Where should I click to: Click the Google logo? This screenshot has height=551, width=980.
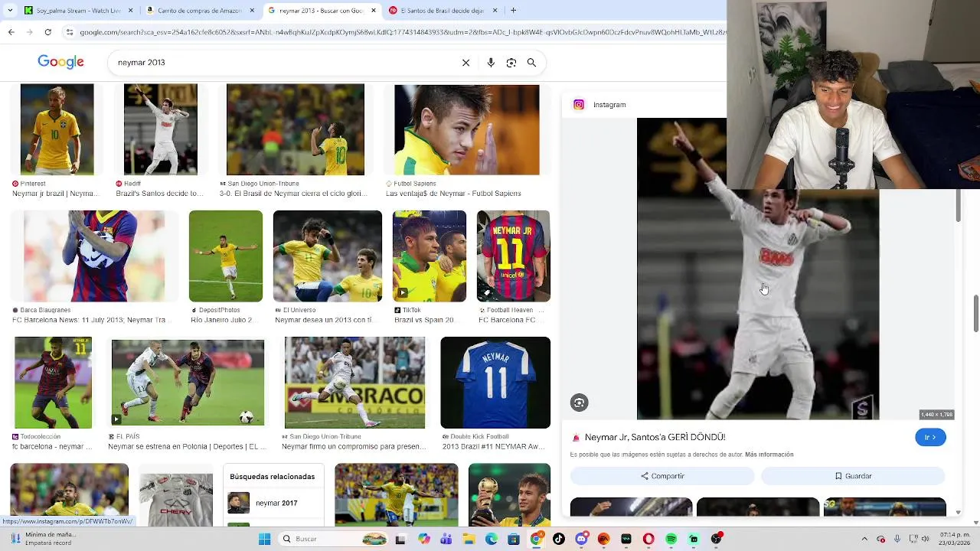coord(60,62)
